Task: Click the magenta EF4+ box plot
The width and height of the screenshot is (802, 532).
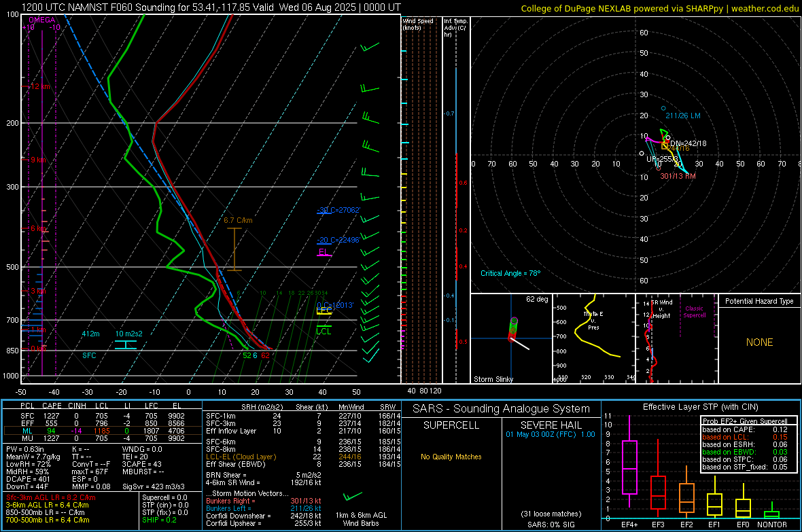Action: click(x=629, y=461)
